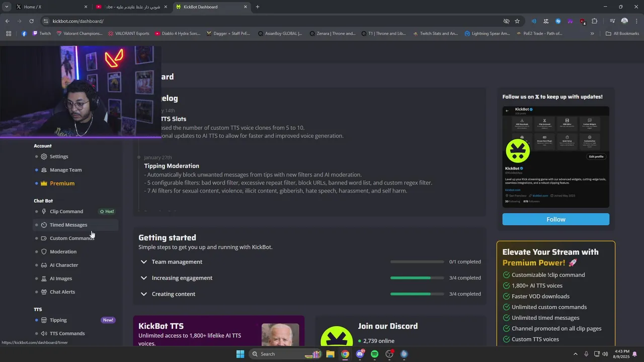Click the Manage Team people icon
The width and height of the screenshot is (644, 362).
click(x=44, y=170)
